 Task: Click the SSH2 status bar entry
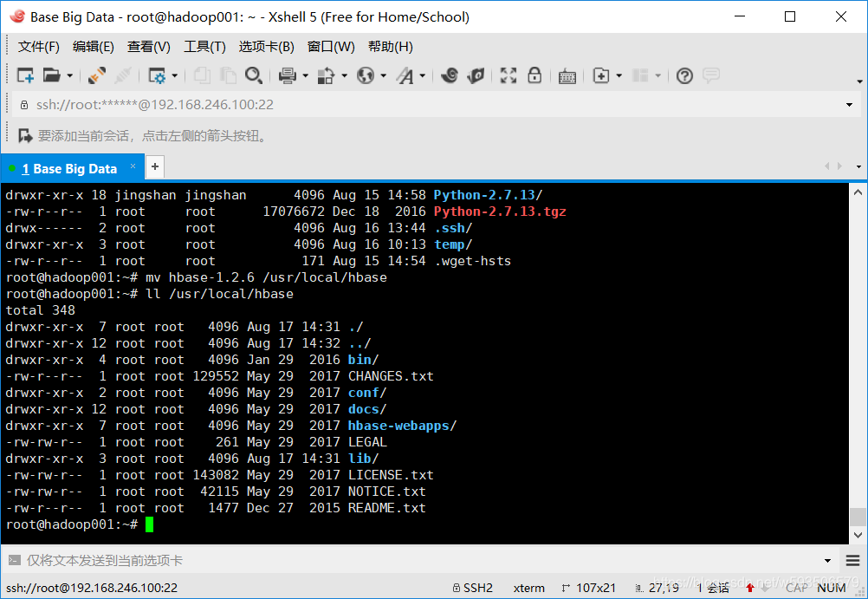(x=473, y=588)
